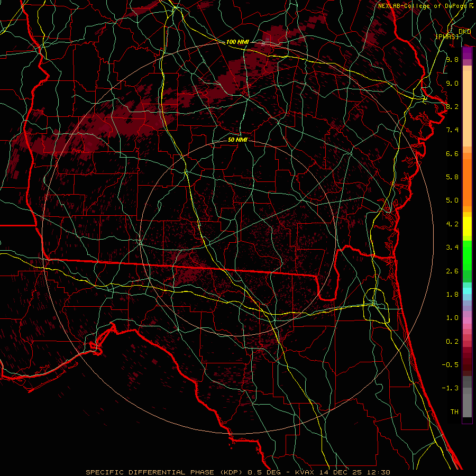This screenshot has height=476, width=476.
Task: Click the NEXLAB-College of DuPage title text
Action: [422, 6]
